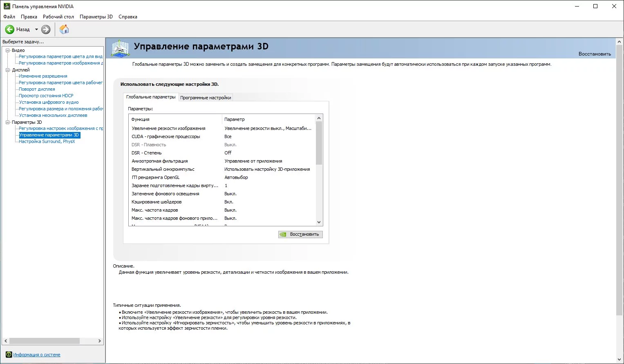Click the NVIDIA system information icon
Viewport: 624px width, 364px height.
click(x=9, y=354)
